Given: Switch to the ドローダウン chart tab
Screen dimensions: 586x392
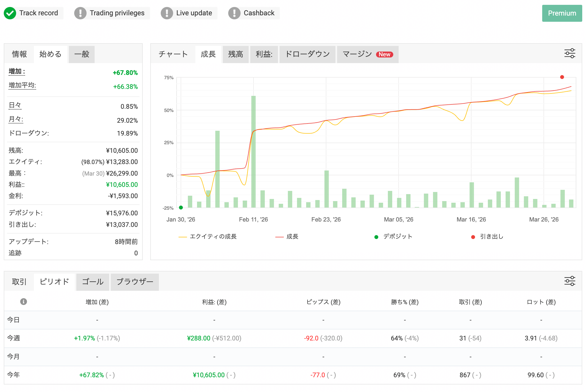Looking at the screenshot, I should coord(307,54).
